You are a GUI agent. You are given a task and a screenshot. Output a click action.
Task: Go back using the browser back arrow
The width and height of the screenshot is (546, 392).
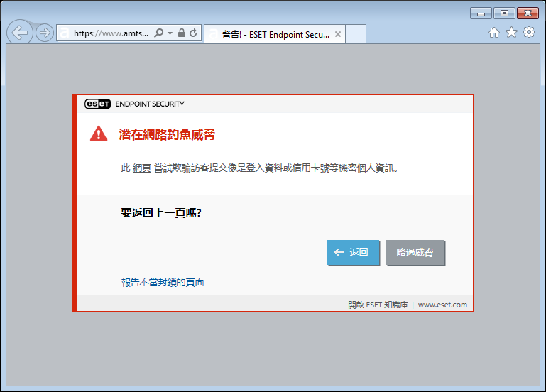(x=19, y=33)
